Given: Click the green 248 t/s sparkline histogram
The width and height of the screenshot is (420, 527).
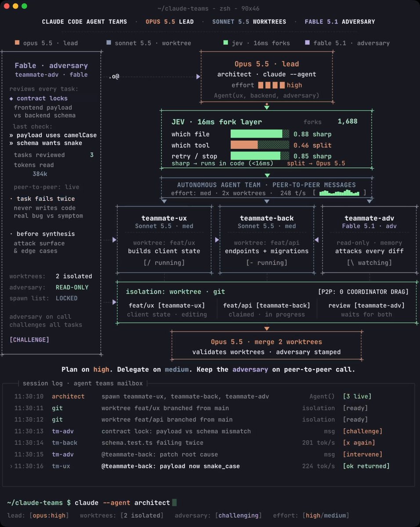Looking at the screenshot, I should (340, 193).
